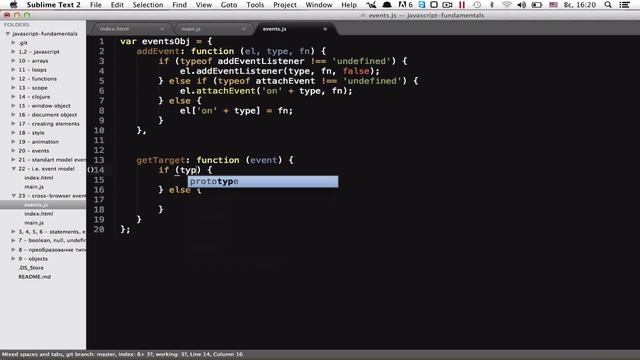
Task: Close the events.js tab
Action: click(325, 29)
